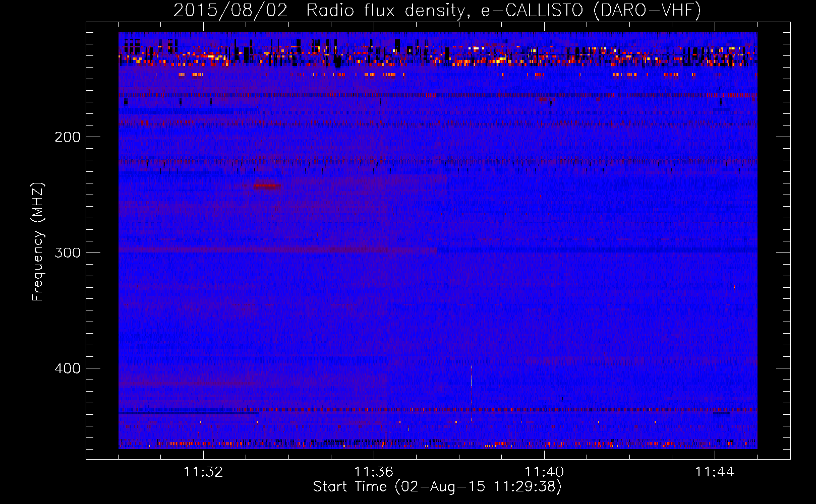Image resolution: width=816 pixels, height=504 pixels.
Task: Click the 400 frequency tick label
Action: 68,368
